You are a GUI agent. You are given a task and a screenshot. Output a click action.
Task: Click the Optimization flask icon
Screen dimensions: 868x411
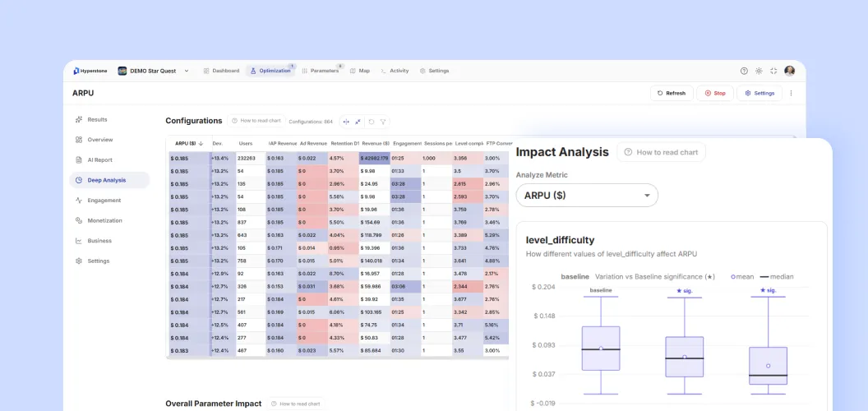(253, 71)
